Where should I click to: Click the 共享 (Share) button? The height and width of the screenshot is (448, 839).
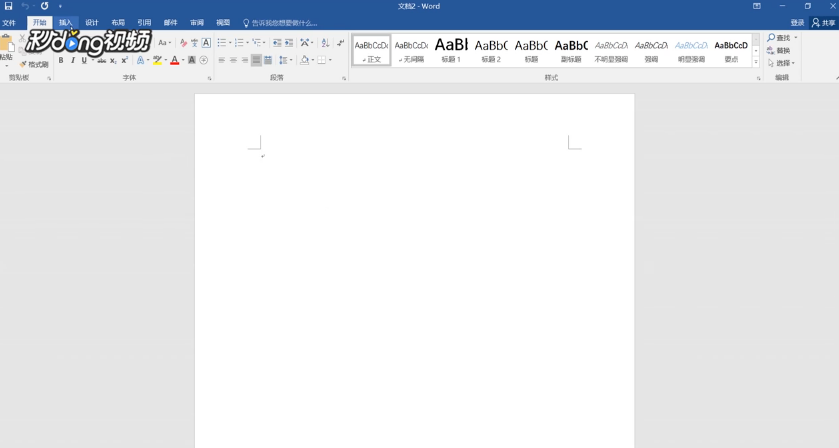[824, 22]
